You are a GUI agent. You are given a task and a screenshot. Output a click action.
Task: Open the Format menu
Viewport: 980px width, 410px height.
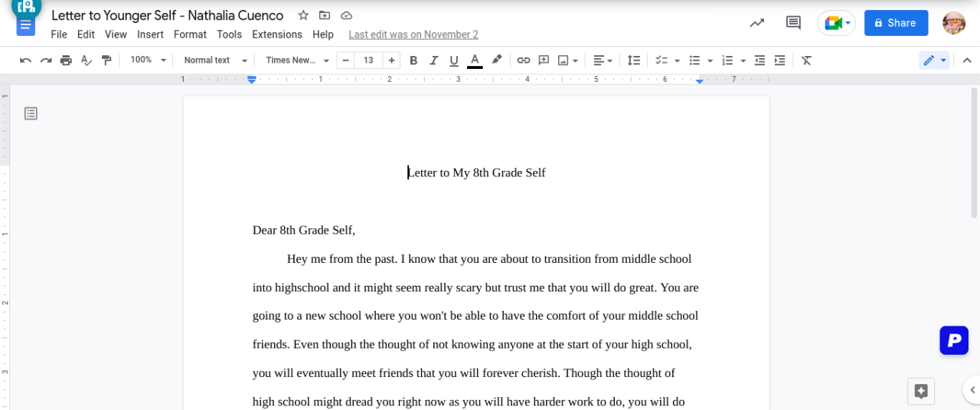[190, 34]
